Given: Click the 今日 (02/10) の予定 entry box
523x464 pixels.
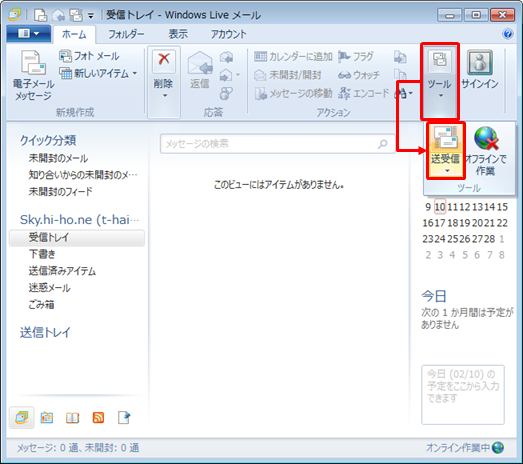Looking at the screenshot, I should [463, 395].
